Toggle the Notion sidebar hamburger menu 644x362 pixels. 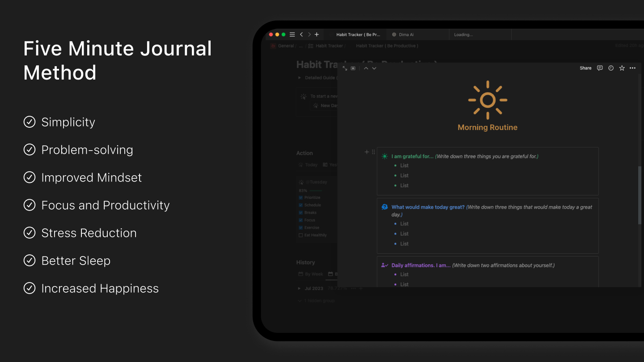click(292, 34)
